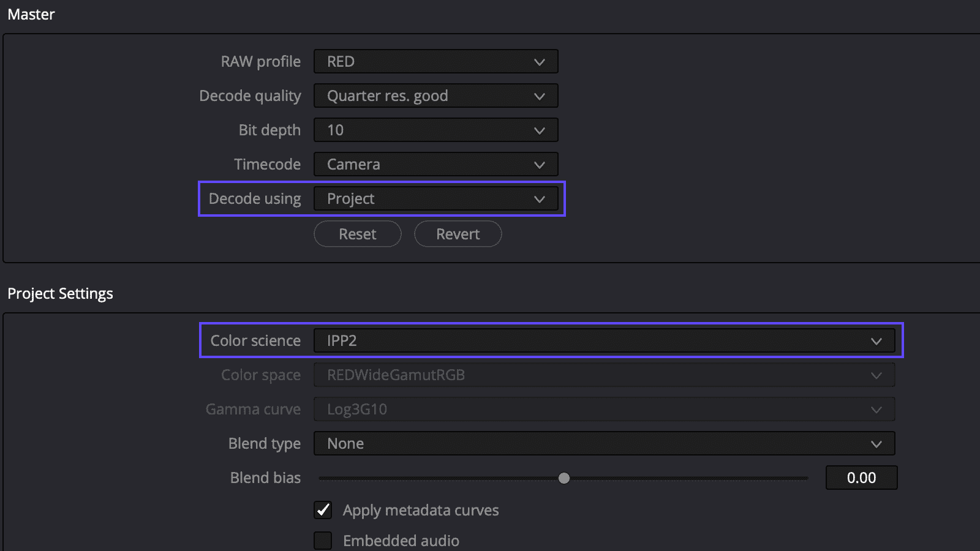Click the Blend bias slider handle
This screenshot has width=980, height=551.
click(x=564, y=478)
